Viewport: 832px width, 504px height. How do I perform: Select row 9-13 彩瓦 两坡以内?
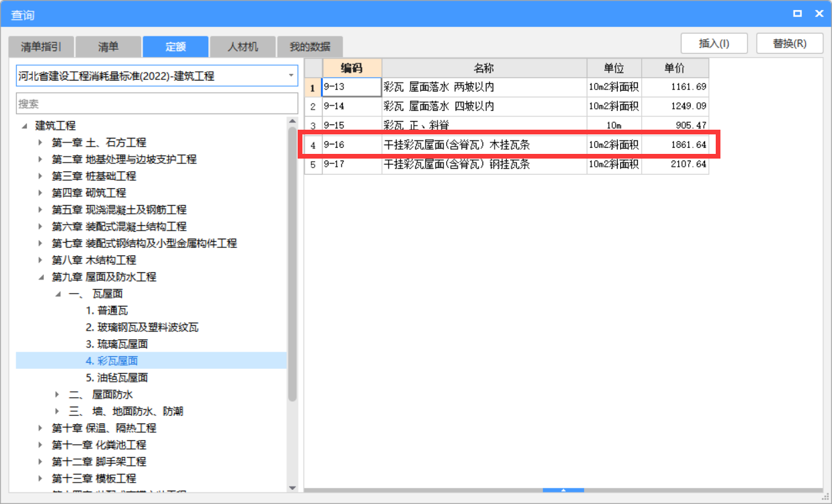[456, 87]
